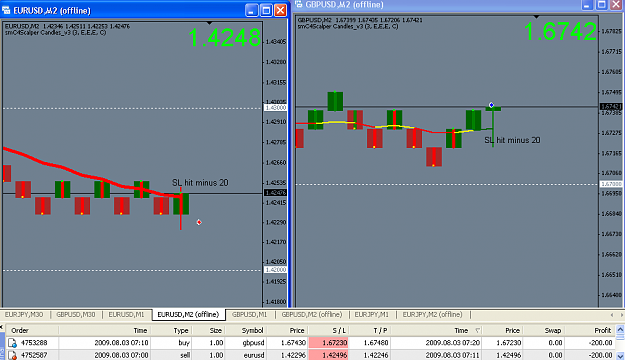Viewport: 625px width, 360px height.
Task: Click the large 1.4248 price display
Action: (224, 38)
